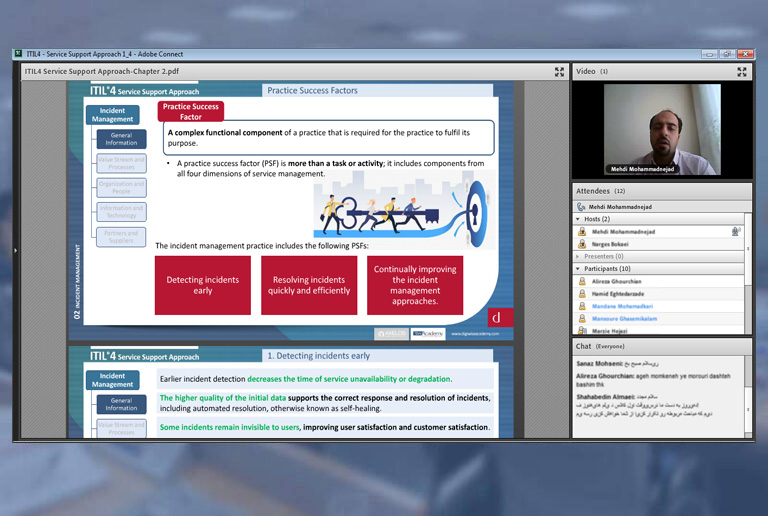Click participant icon beside Alireza Ghourchian
Image resolution: width=768 pixels, height=516 pixels.
tap(582, 281)
